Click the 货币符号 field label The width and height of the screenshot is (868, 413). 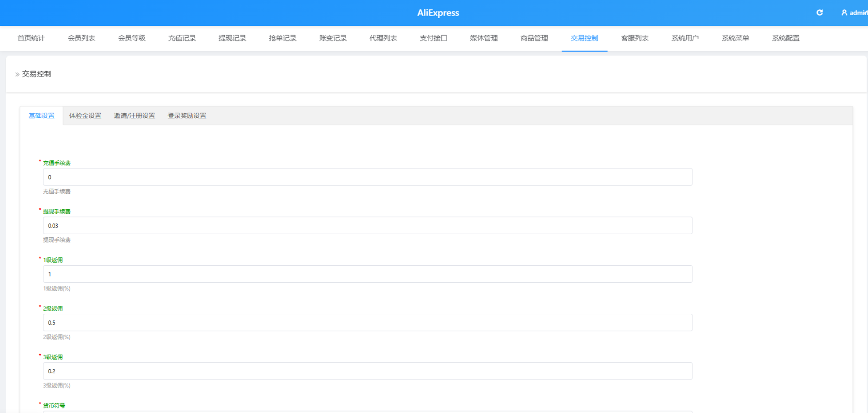tap(54, 406)
